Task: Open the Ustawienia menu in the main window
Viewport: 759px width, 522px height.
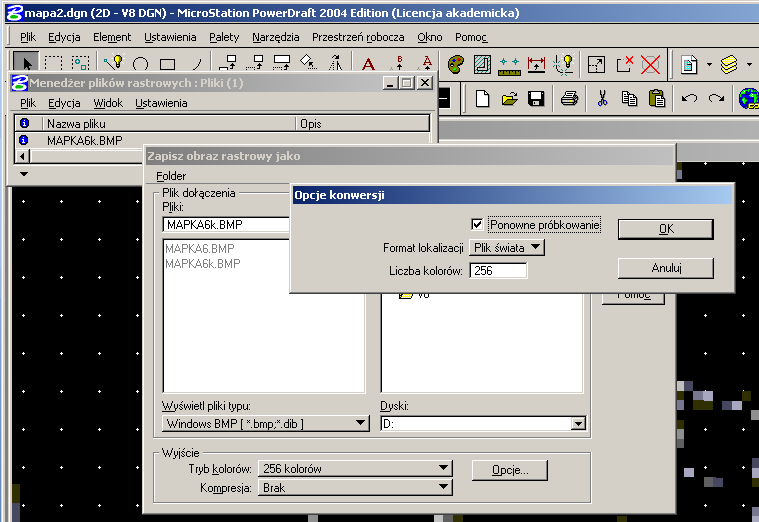Action: pos(170,37)
